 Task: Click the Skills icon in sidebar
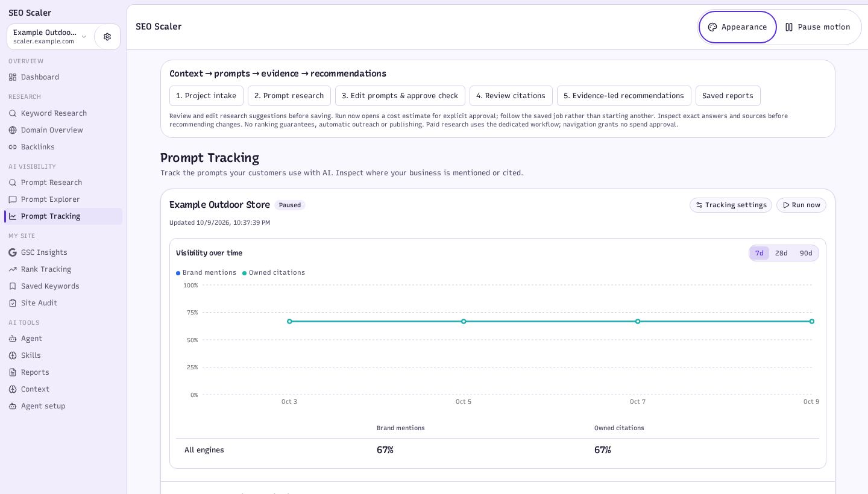click(x=13, y=355)
